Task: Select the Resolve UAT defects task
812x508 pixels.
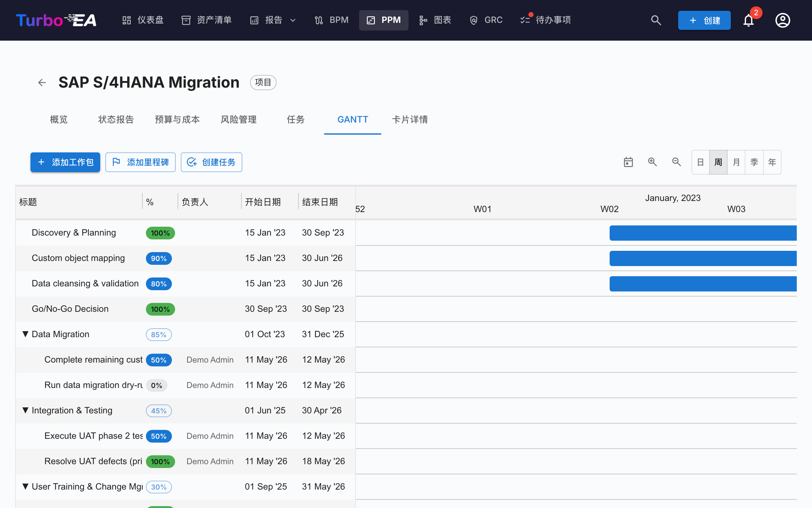Action: click(94, 461)
